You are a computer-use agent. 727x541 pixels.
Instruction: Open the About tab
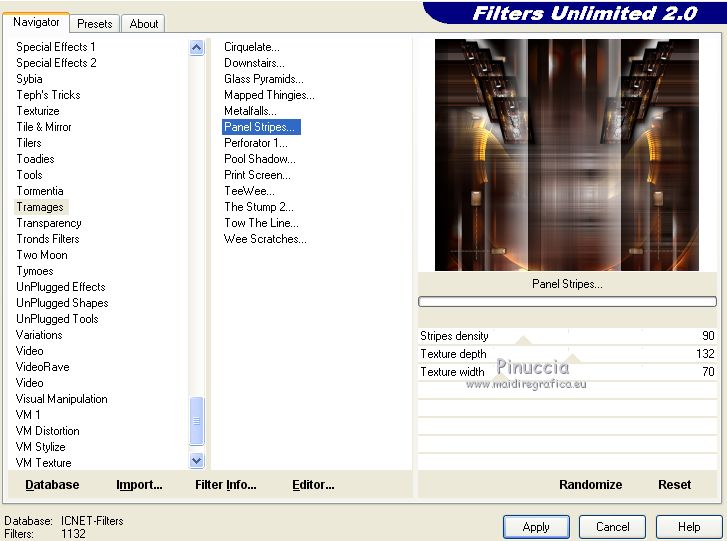pyautogui.click(x=144, y=24)
